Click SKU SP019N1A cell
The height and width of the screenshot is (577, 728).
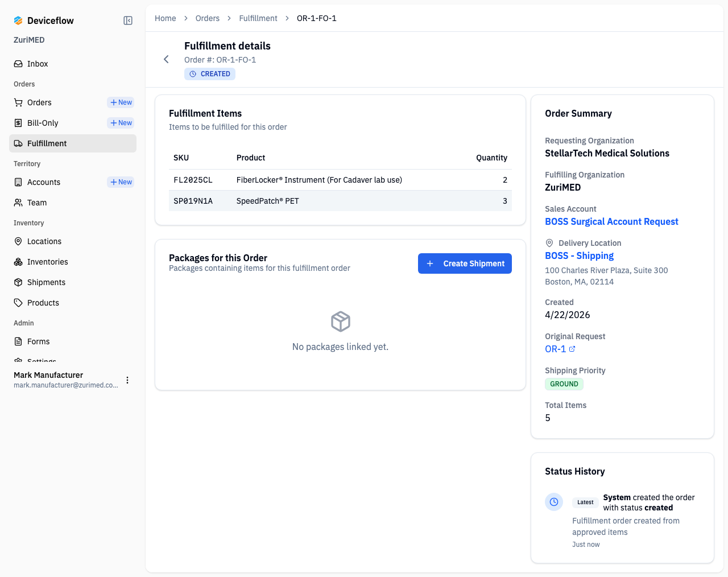[x=193, y=201]
